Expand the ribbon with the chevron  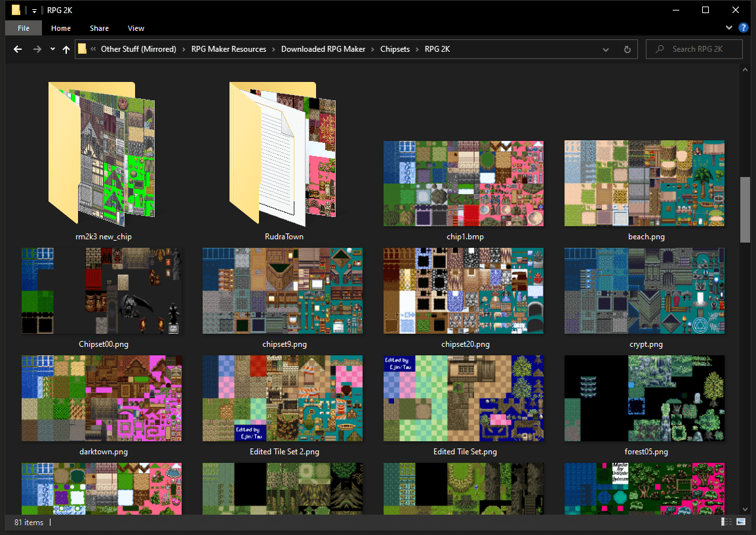pyautogui.click(x=729, y=28)
